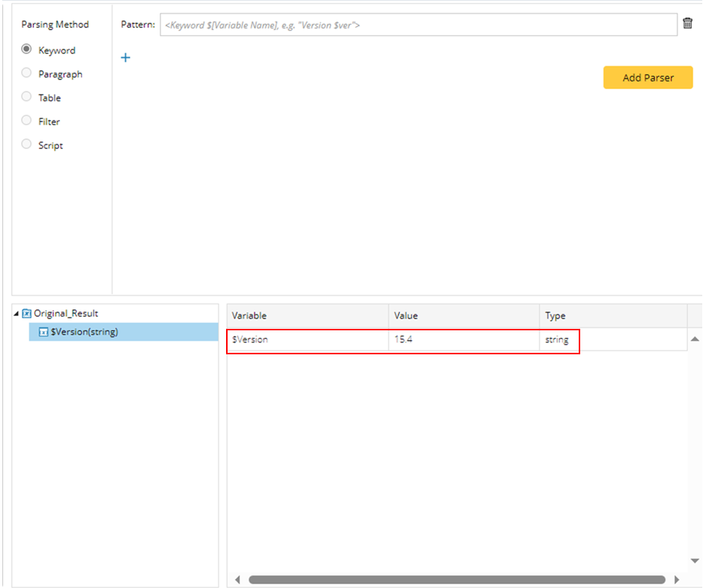Click the 15.4 value cell
The height and width of the screenshot is (588, 706).
(463, 339)
